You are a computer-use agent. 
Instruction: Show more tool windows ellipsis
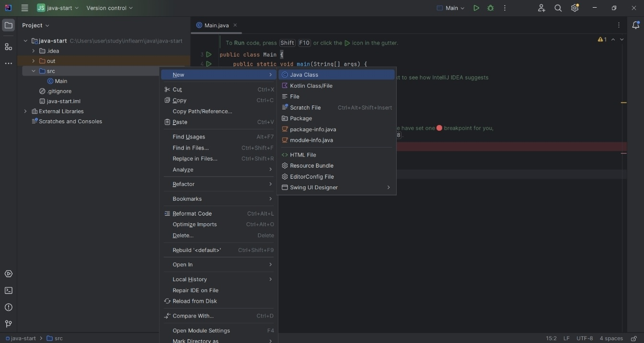8,63
